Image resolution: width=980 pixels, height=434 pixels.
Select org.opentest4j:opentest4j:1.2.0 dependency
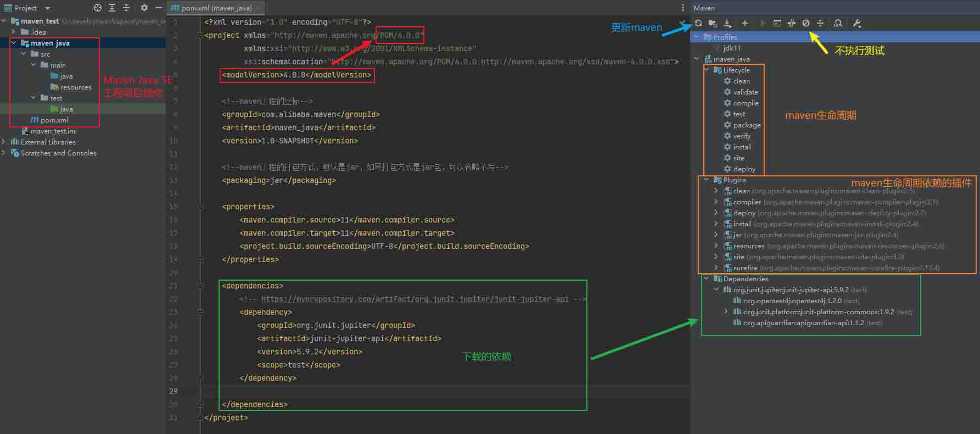[x=797, y=301]
